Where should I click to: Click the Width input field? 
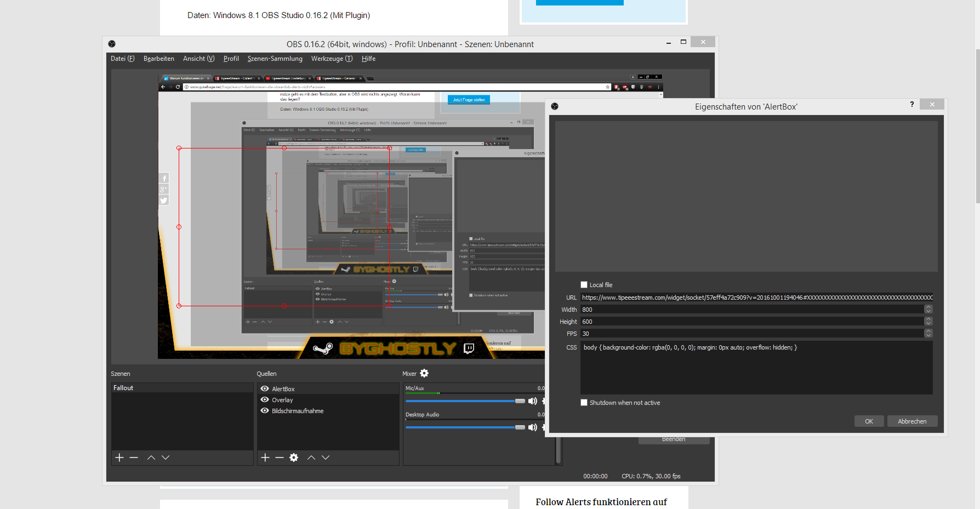pos(753,310)
